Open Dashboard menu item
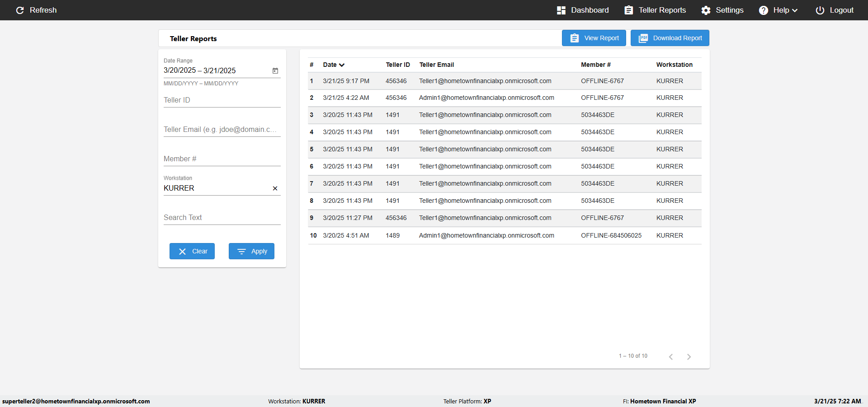 (x=583, y=10)
